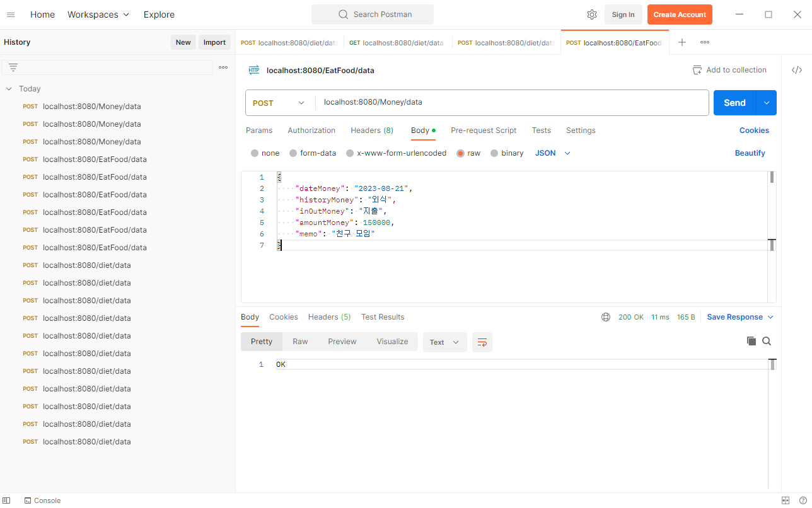The height and width of the screenshot is (508, 812).
Task: Go to Home in top bar
Action: click(42, 14)
